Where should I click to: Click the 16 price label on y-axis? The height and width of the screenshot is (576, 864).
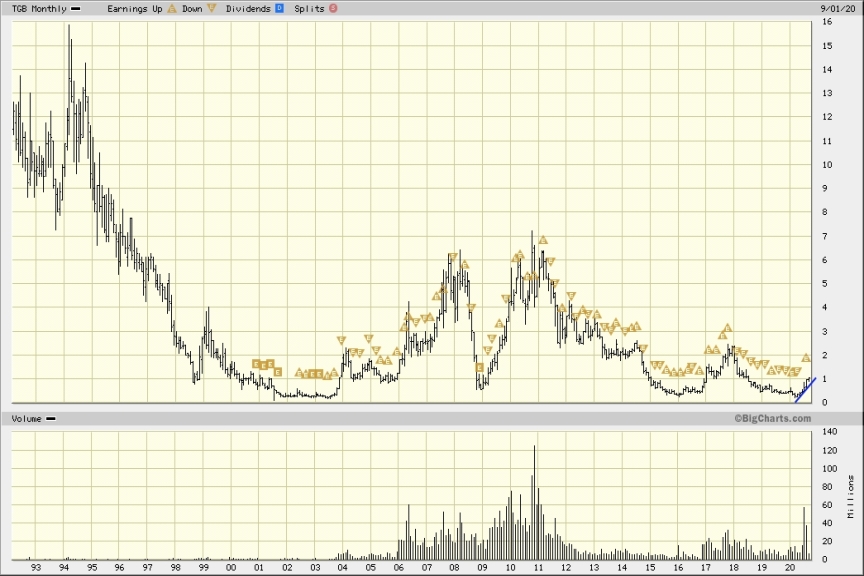click(x=827, y=46)
